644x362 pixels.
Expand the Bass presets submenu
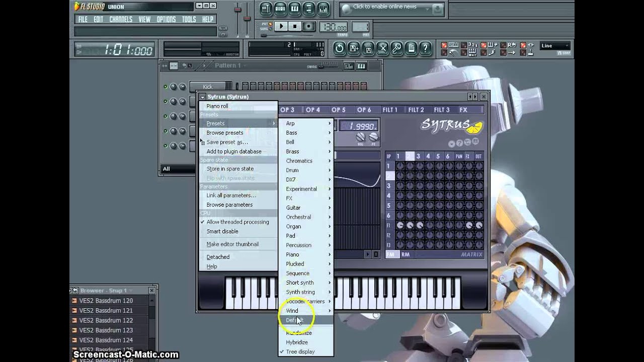tap(306, 133)
